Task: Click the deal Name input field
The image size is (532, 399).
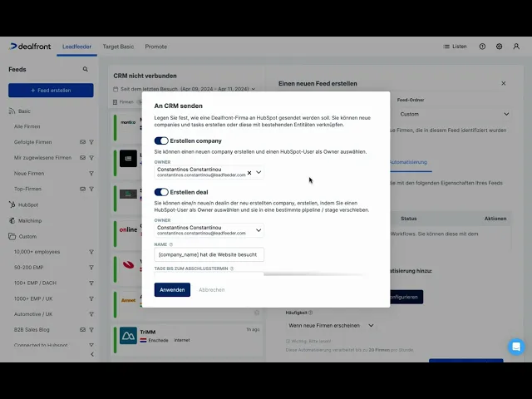Action: (x=209, y=255)
